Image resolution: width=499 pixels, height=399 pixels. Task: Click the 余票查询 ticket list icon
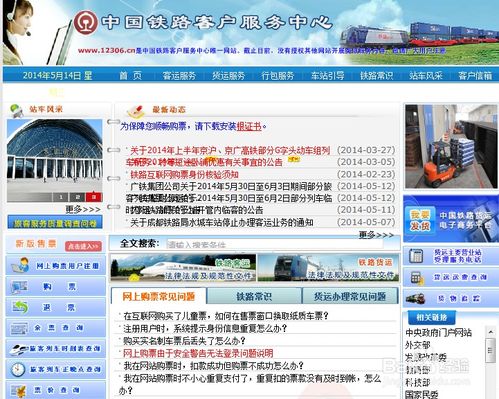tap(18, 328)
